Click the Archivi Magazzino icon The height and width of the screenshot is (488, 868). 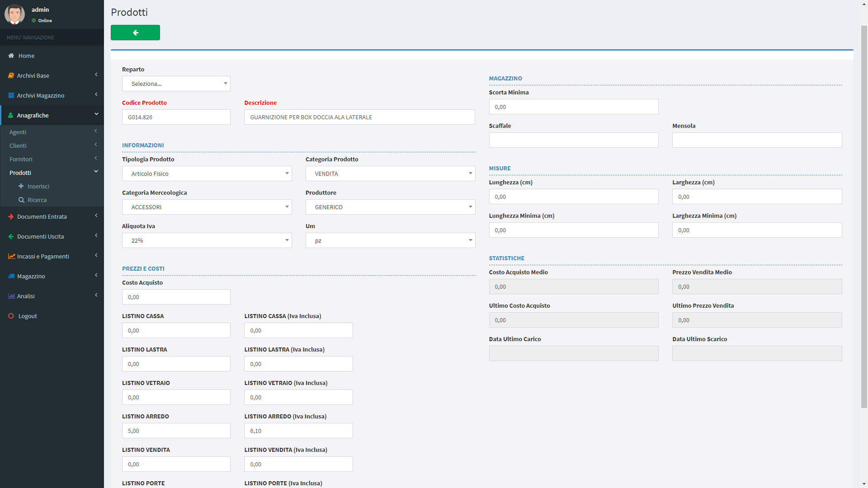tap(11, 95)
